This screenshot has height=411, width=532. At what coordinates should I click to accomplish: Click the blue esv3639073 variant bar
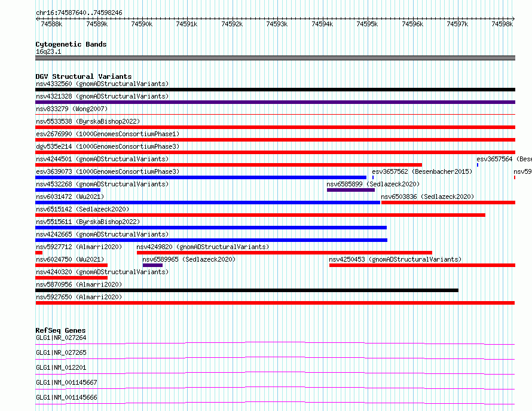click(x=201, y=177)
